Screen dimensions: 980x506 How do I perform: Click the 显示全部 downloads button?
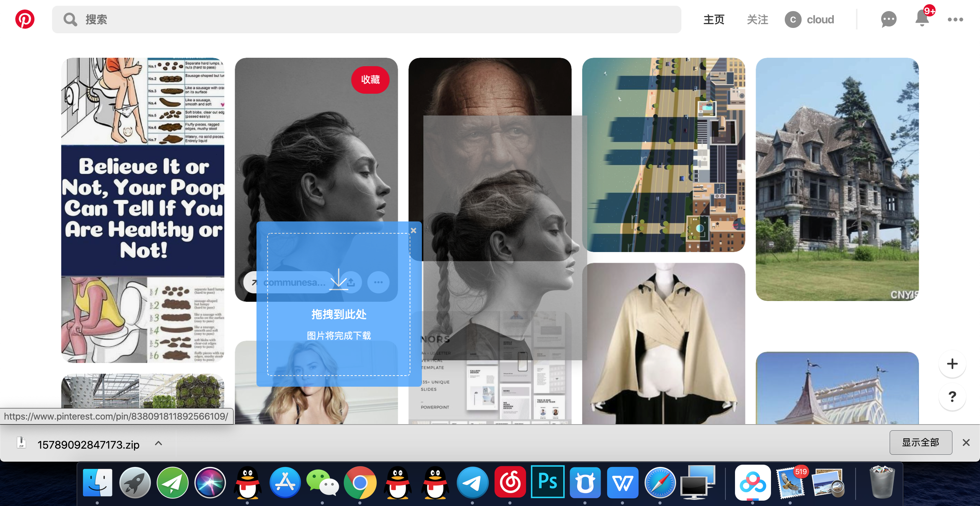click(921, 443)
